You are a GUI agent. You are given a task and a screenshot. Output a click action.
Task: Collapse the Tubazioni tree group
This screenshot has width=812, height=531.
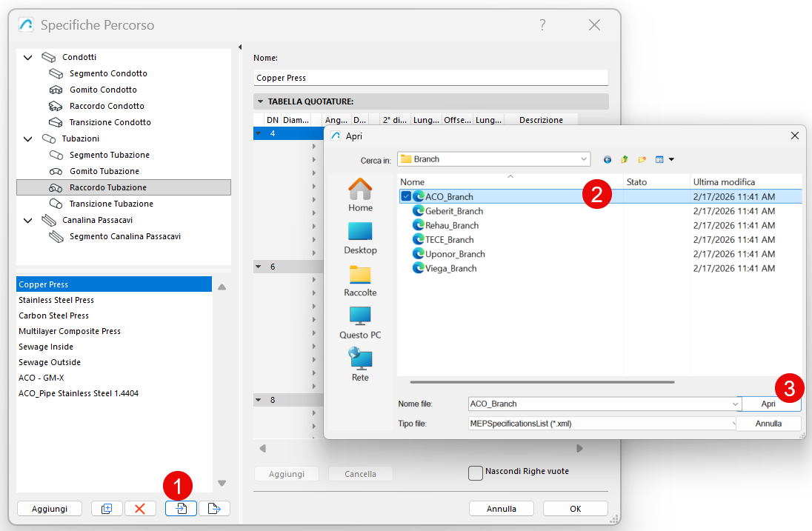point(28,138)
